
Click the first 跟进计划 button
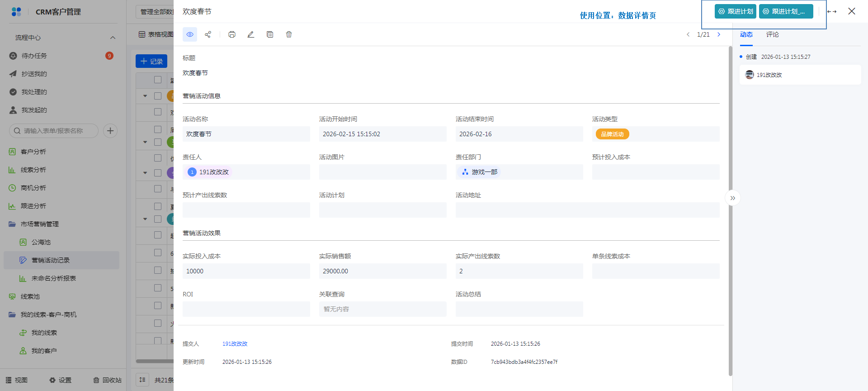(736, 11)
